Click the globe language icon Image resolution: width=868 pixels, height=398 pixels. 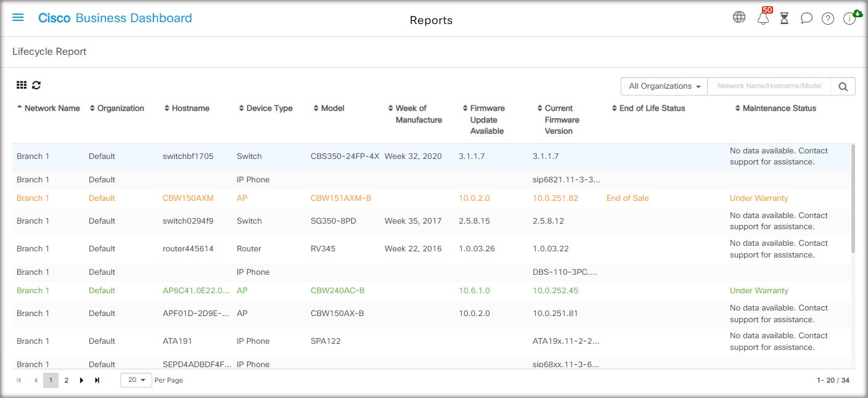(739, 17)
